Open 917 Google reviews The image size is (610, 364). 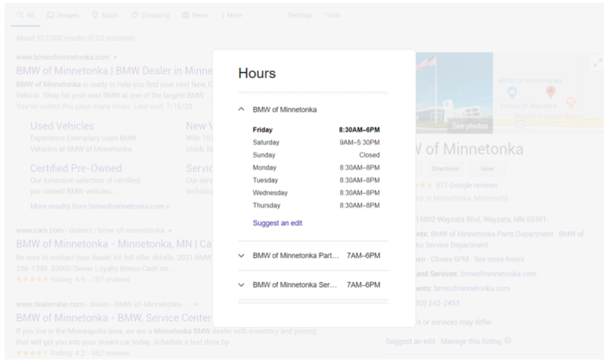[467, 185]
